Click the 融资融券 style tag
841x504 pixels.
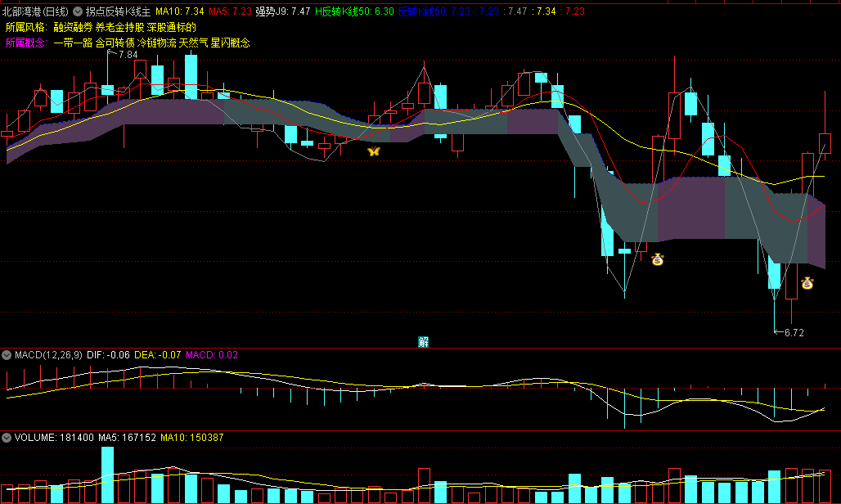[73, 27]
